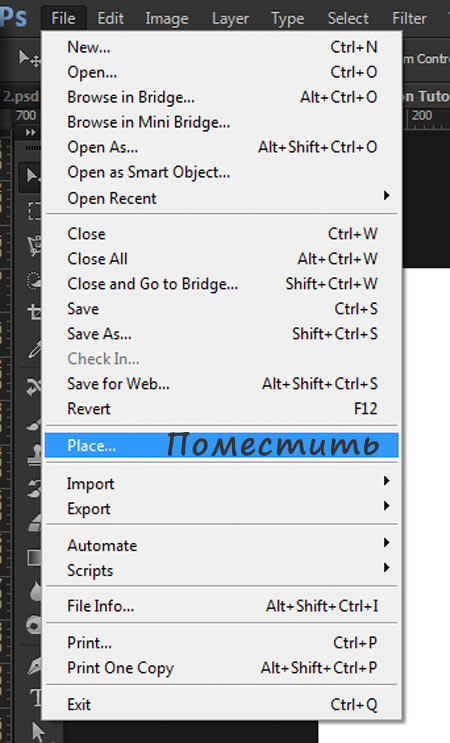
Task: Select the Clone Stamp tool
Action: coord(34,456)
